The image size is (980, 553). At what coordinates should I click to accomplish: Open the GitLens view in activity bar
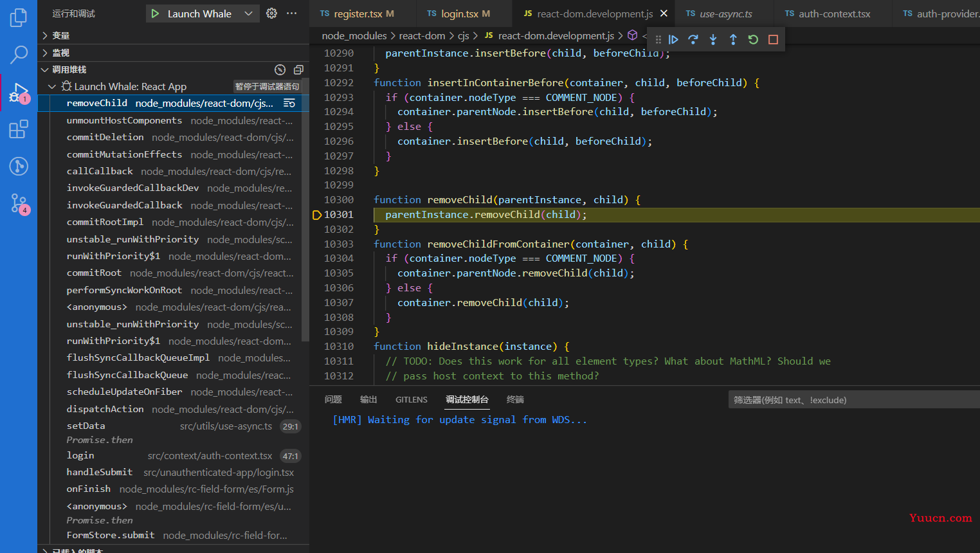click(19, 167)
